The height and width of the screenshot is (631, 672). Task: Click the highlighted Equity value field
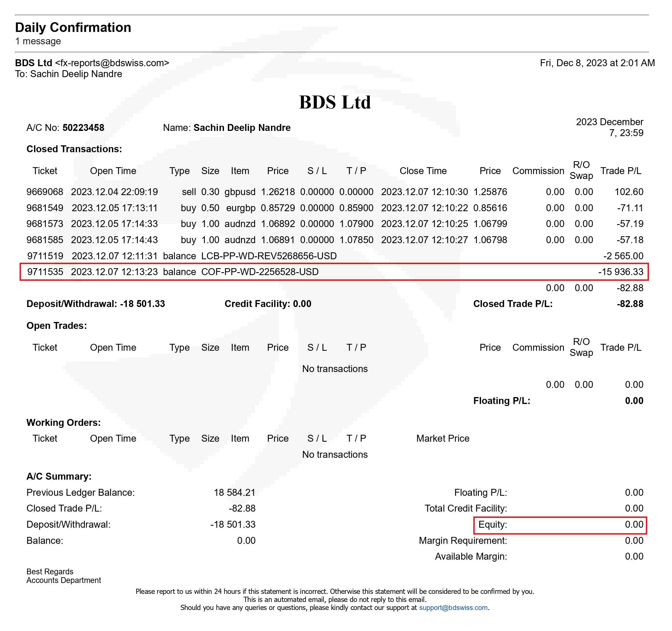pos(634,525)
